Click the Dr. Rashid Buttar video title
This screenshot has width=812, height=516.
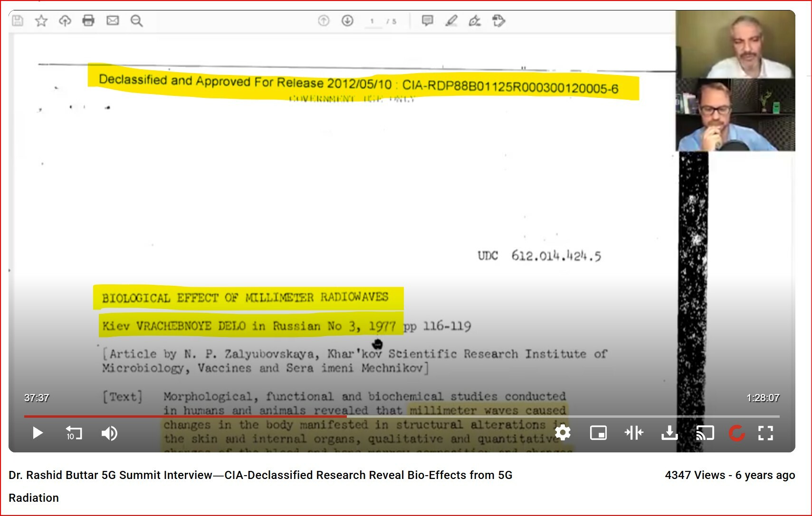click(x=260, y=475)
